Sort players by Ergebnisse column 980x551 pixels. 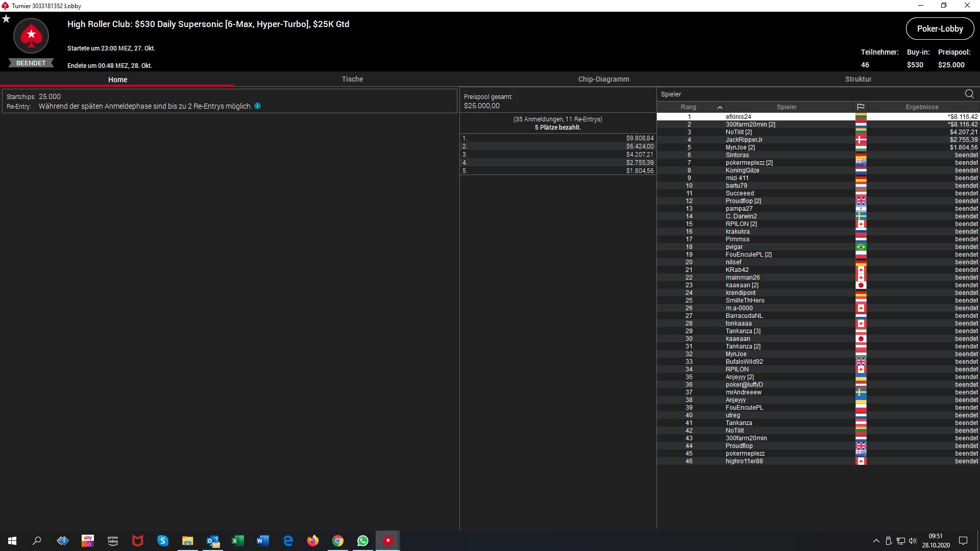[922, 107]
